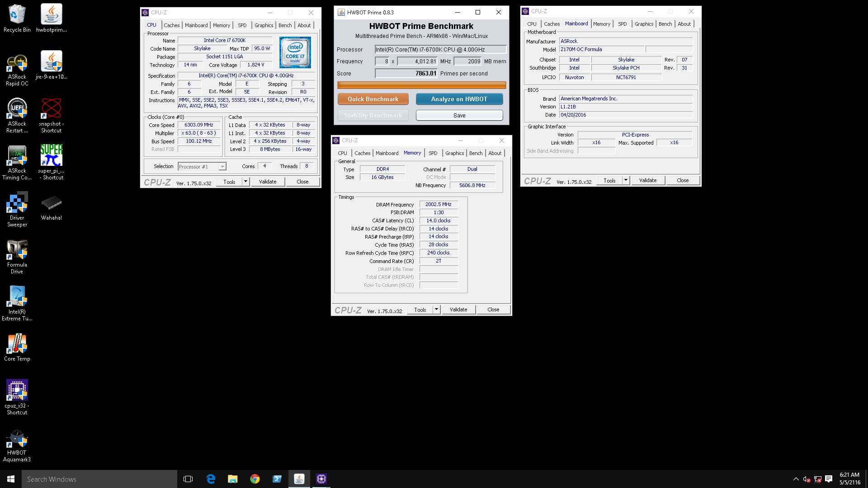Open the cpuz_x32 Shortcut icon
This screenshot has height=488, width=868.
click(17, 398)
